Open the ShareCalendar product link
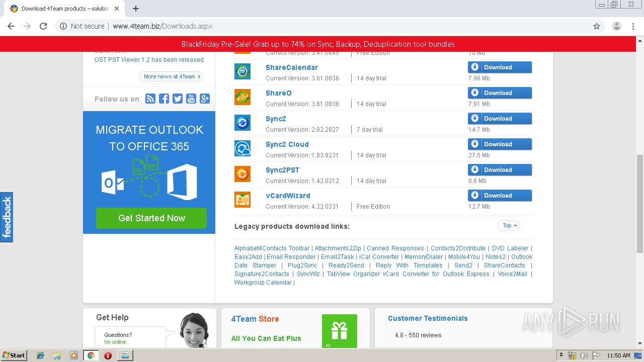 [x=292, y=67]
